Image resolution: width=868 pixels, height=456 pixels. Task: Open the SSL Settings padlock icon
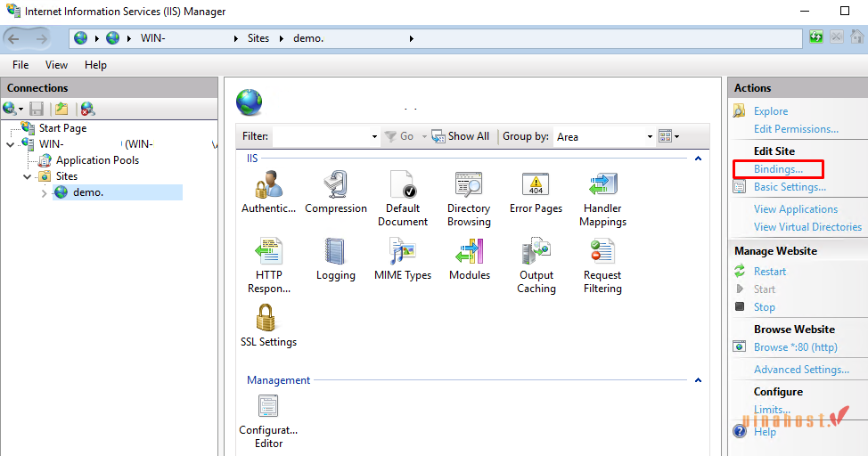266,318
